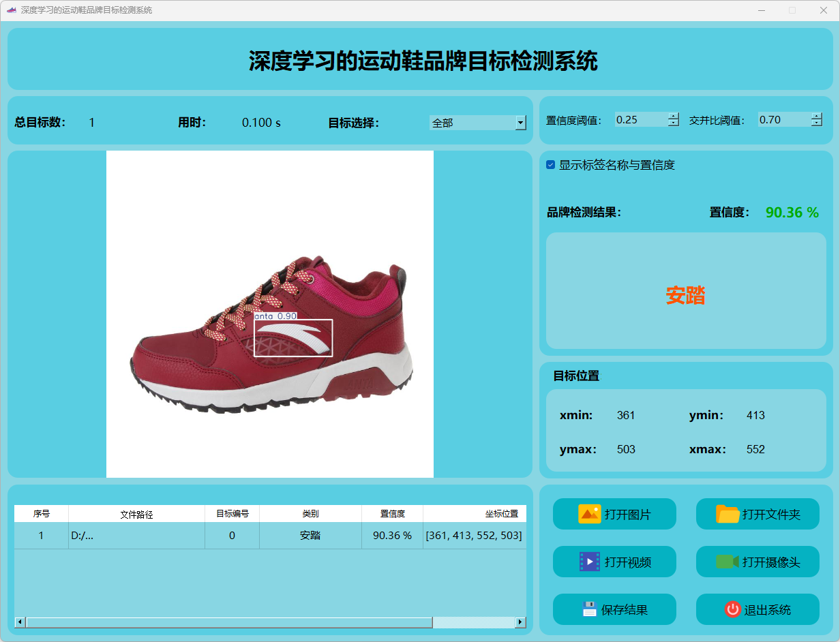
Task: Click the sneaker app icon in title bar
Action: [11, 10]
